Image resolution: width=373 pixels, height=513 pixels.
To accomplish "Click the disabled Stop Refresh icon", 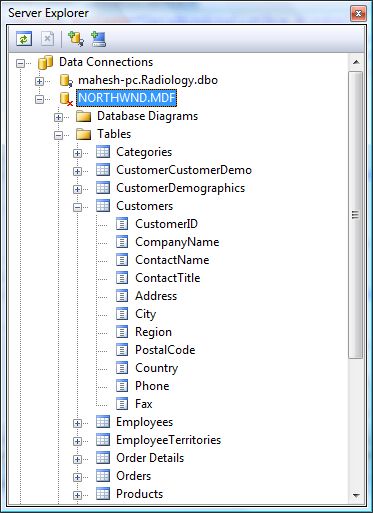I will 47,39.
